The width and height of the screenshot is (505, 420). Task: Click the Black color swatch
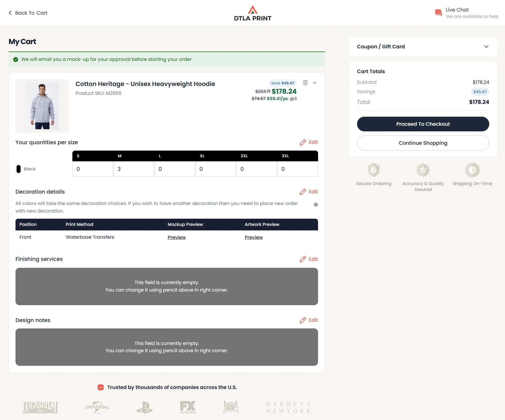pyautogui.click(x=18, y=169)
